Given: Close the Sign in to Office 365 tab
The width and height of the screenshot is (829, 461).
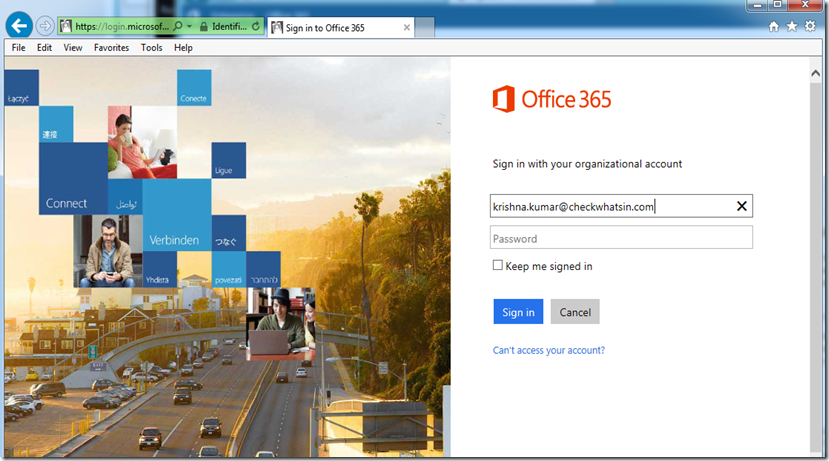Looking at the screenshot, I should [407, 27].
